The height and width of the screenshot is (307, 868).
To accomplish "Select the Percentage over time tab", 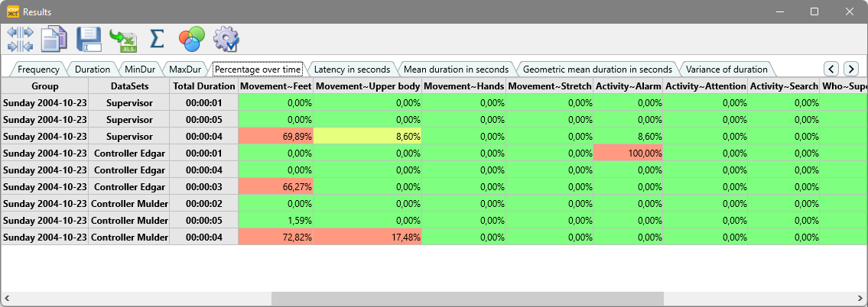I will [258, 69].
